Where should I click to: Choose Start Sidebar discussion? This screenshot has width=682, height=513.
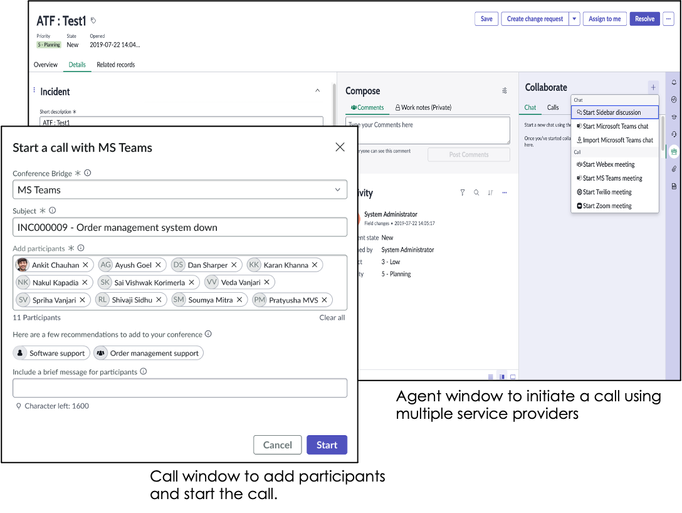[615, 112]
